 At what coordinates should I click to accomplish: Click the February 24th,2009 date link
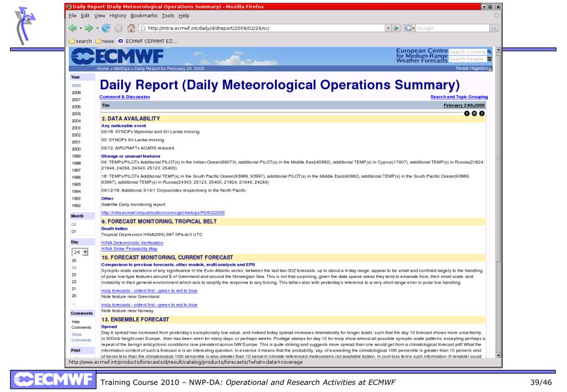point(464,106)
